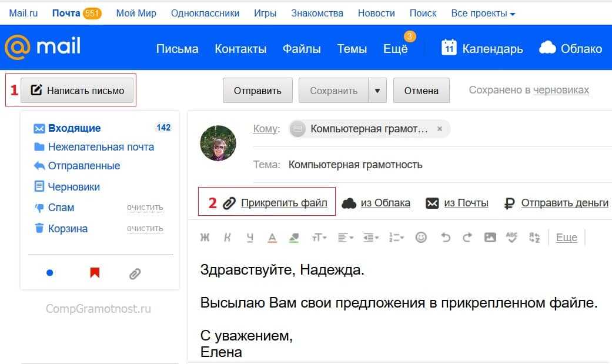Open the Файлы tab
Screen dimensions: 612x364
coord(302,49)
